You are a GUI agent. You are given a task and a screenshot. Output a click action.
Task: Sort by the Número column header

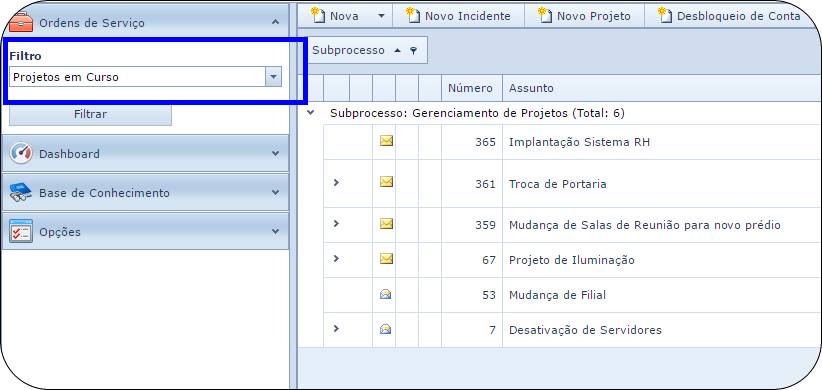point(471,88)
